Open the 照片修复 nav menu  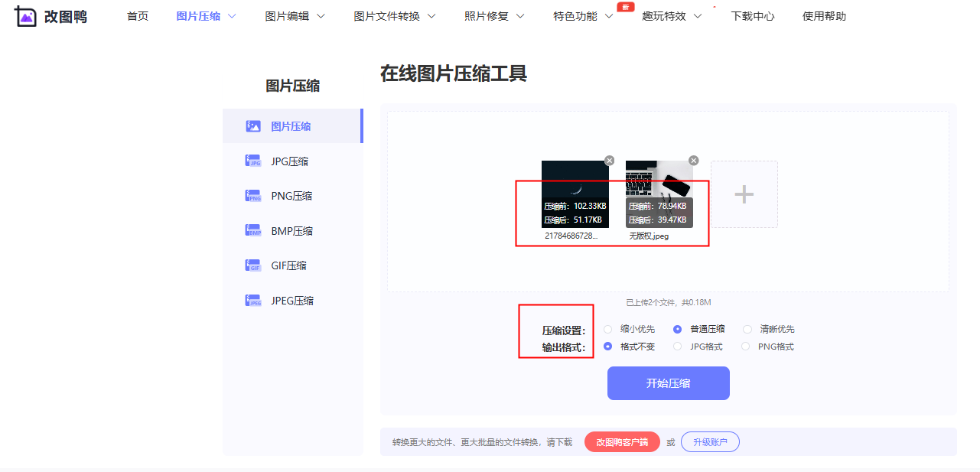tap(487, 16)
